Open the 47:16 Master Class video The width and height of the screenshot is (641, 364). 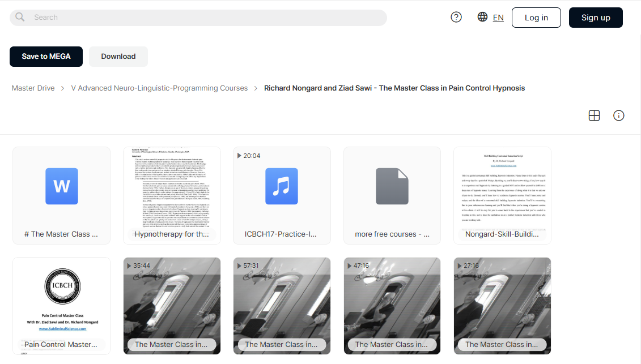(392, 306)
